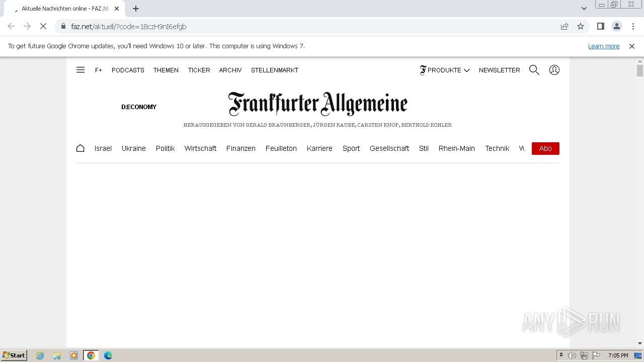
Task: Open the site search magnifier
Action: 534,70
